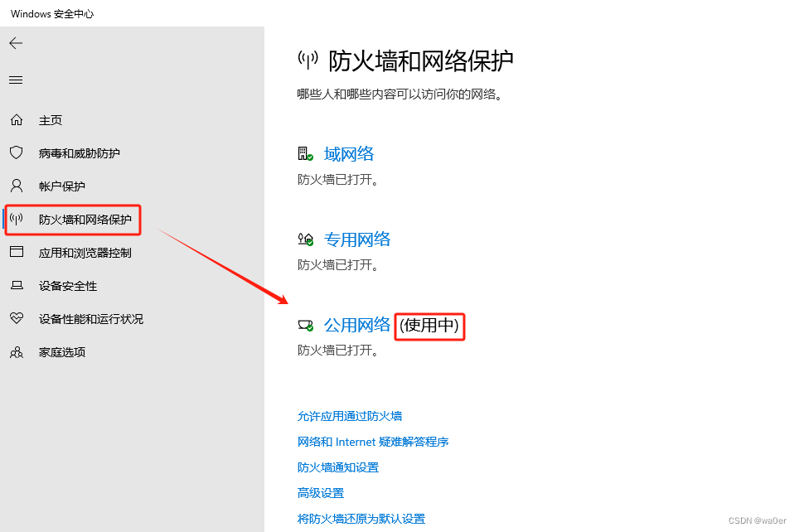Click the public network icon

click(x=306, y=325)
